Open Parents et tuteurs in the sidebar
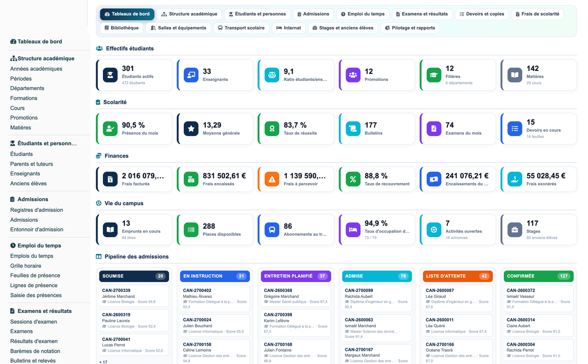588x364 pixels. tap(32, 164)
